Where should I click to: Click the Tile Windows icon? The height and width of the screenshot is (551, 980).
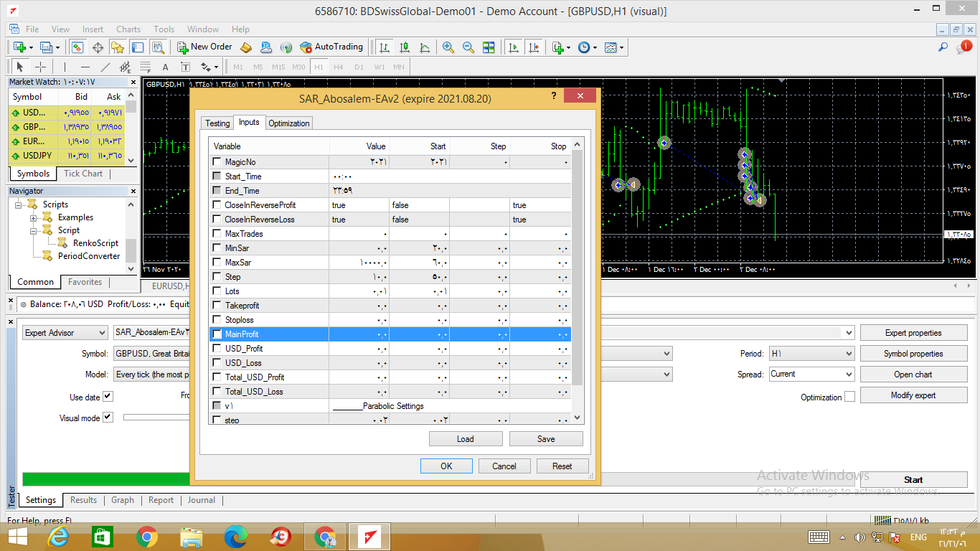click(489, 47)
